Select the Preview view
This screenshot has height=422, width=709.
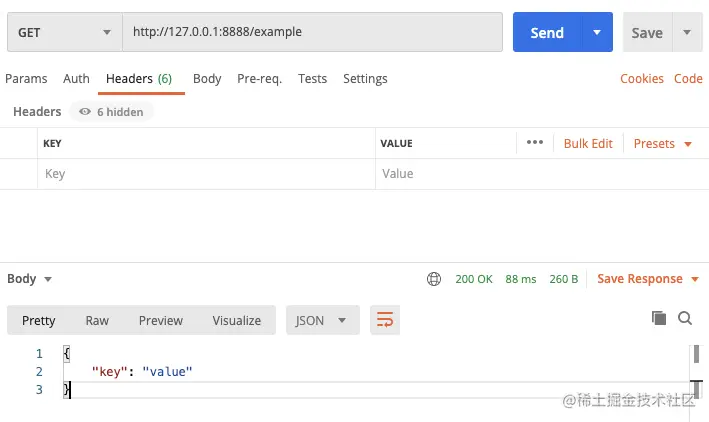click(x=161, y=320)
